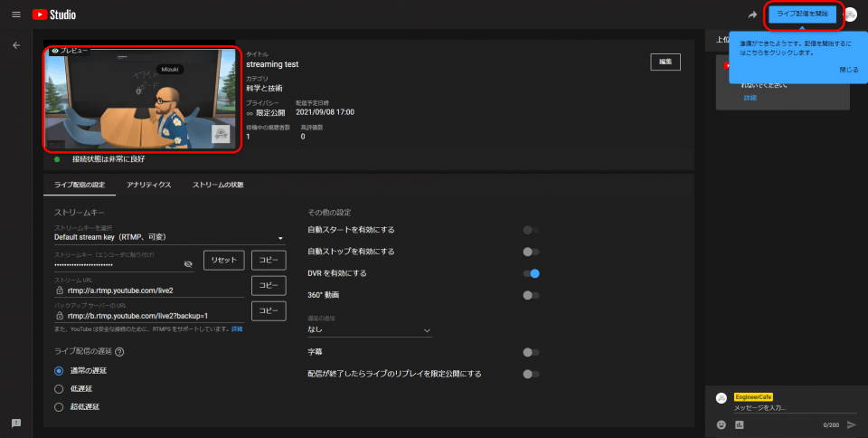
Task: Select the 低遅延 radio option
Action: [59, 388]
